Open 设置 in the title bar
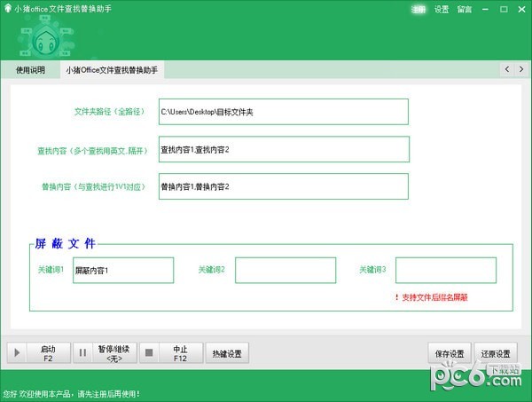Image resolution: width=532 pixels, height=402 pixels. 442,9
